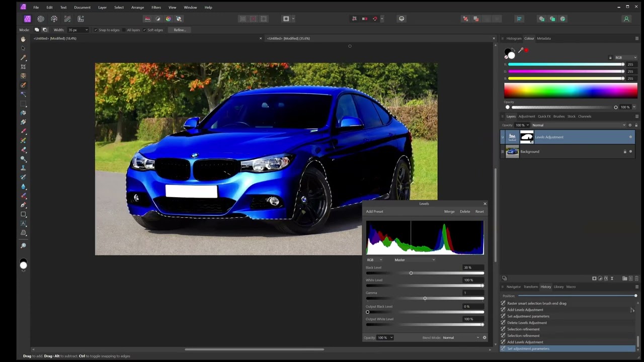Open the Arrange menu

137,7
